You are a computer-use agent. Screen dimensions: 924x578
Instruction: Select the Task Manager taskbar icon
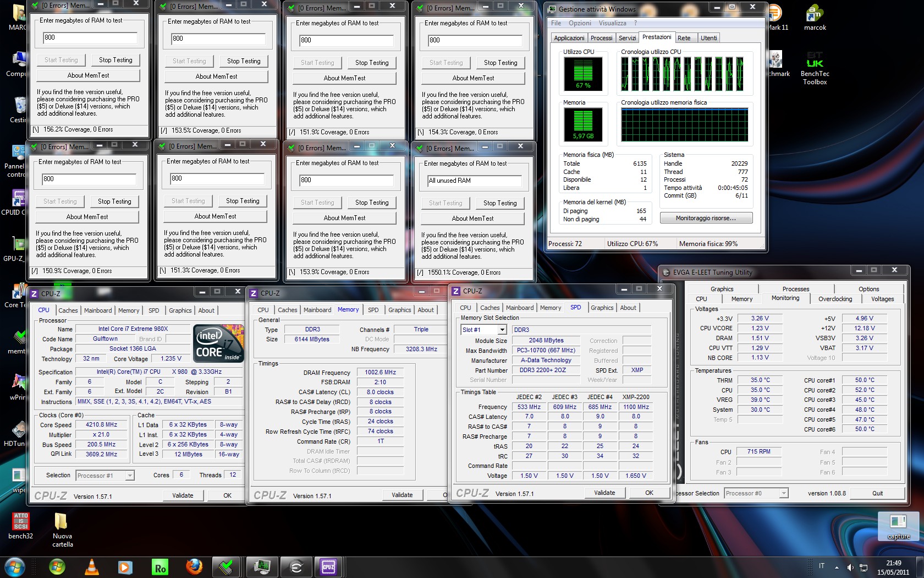[262, 566]
